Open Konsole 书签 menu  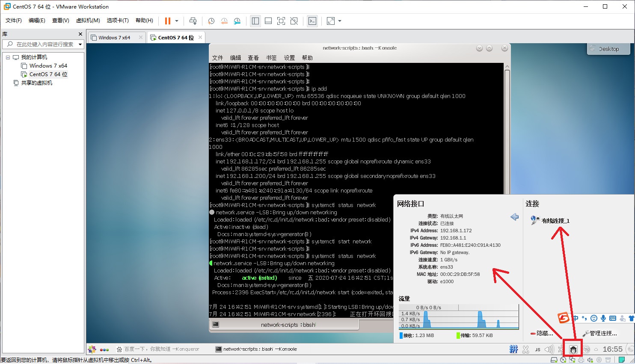pyautogui.click(x=271, y=58)
